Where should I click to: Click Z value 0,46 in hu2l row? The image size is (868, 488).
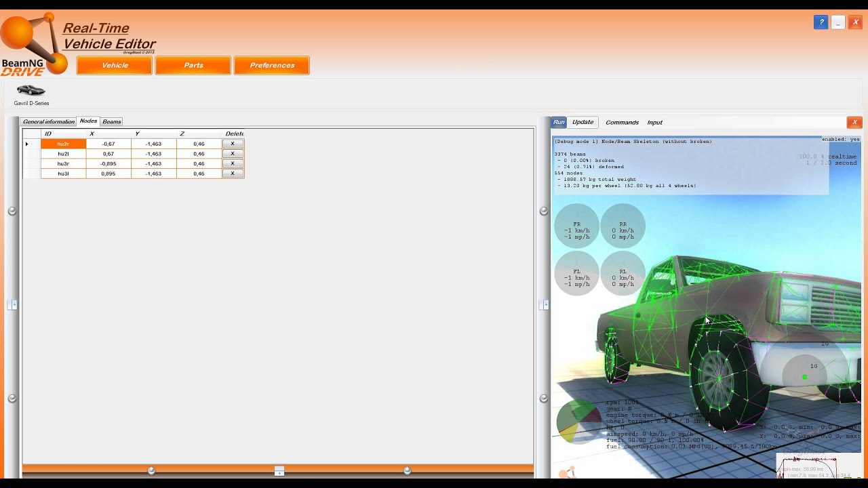point(199,154)
